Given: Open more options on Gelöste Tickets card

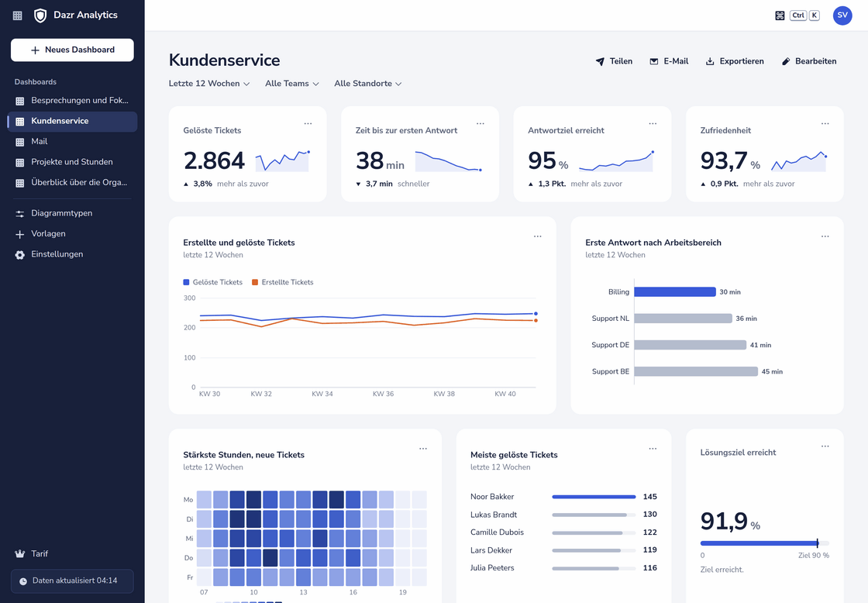Looking at the screenshot, I should pos(308,123).
